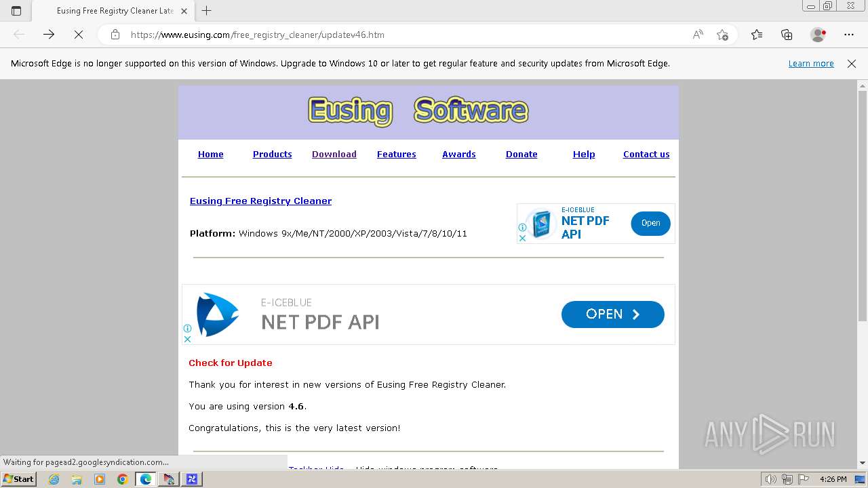The width and height of the screenshot is (868, 488).
Task: Click the Eusing Software logo banner
Action: click(418, 111)
